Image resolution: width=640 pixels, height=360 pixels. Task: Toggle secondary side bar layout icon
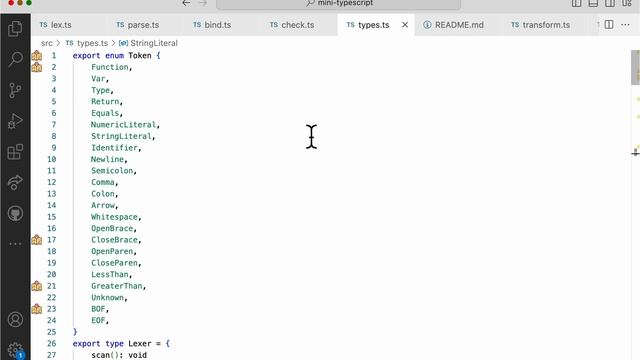(610, 3)
